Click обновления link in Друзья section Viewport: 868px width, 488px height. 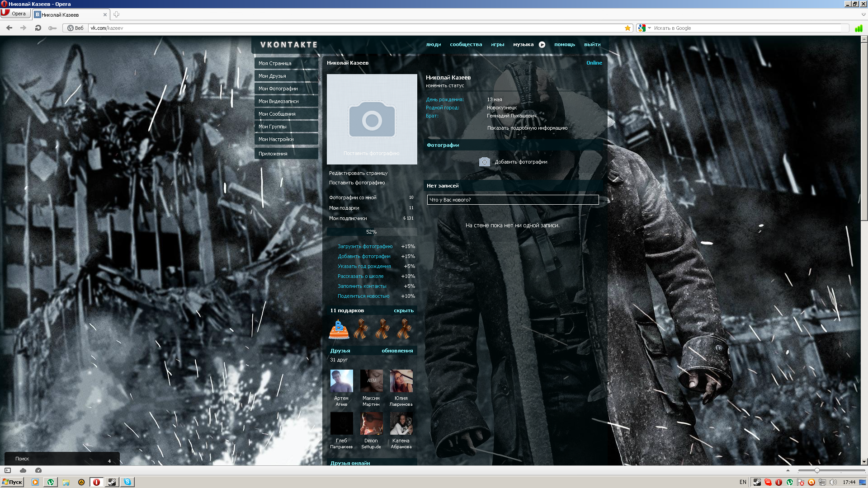coord(397,351)
